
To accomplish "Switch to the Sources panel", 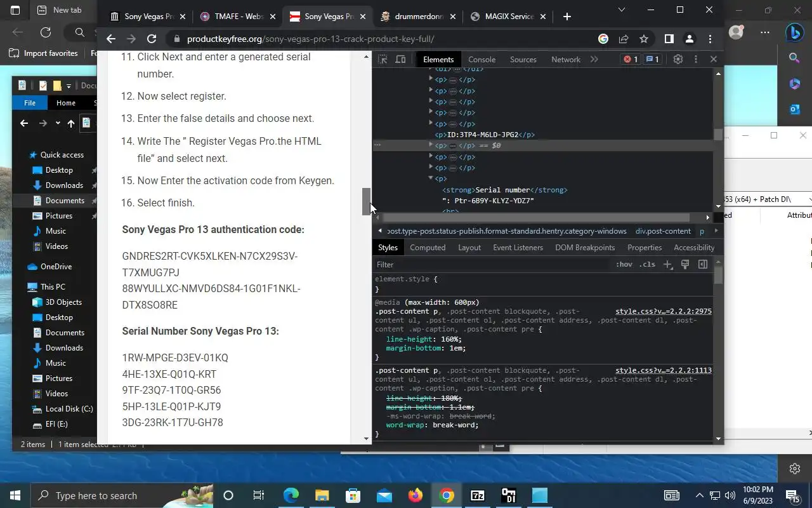I will pyautogui.click(x=523, y=59).
